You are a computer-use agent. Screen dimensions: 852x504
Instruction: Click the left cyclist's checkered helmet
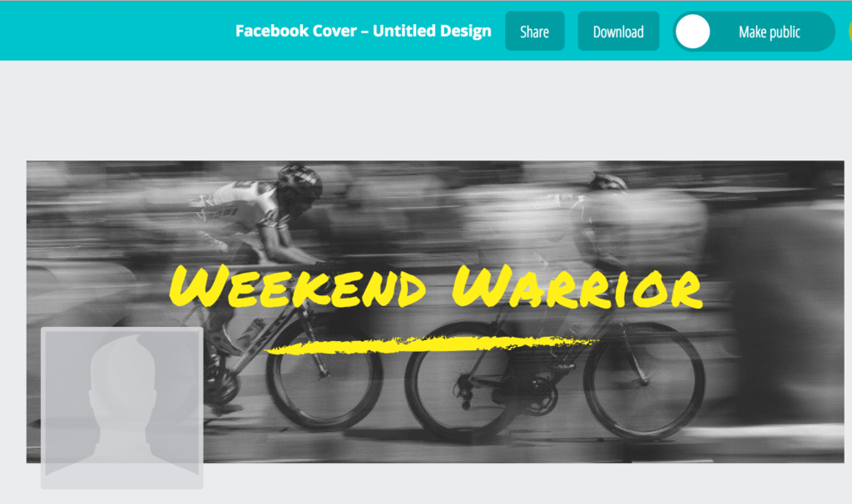tap(299, 179)
